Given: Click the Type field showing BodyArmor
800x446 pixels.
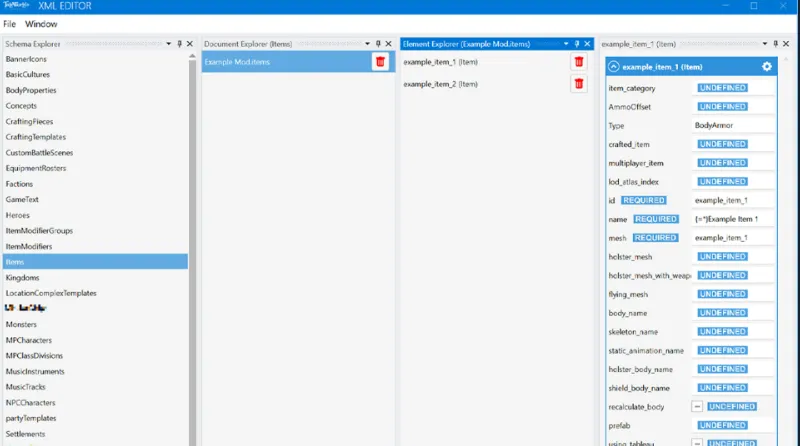Looking at the screenshot, I should (733, 126).
